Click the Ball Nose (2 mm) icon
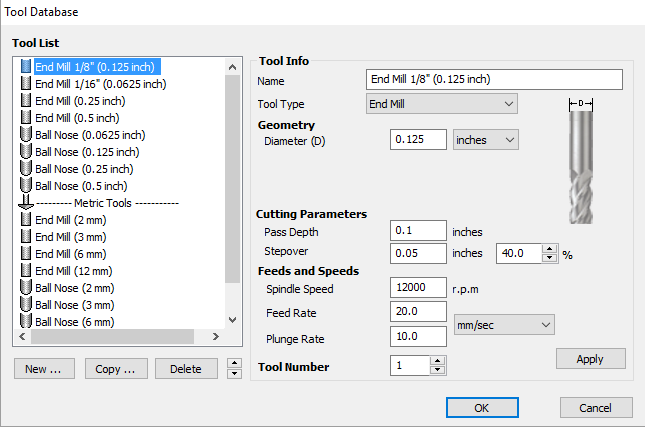This screenshot has height=427, width=645. (x=26, y=288)
